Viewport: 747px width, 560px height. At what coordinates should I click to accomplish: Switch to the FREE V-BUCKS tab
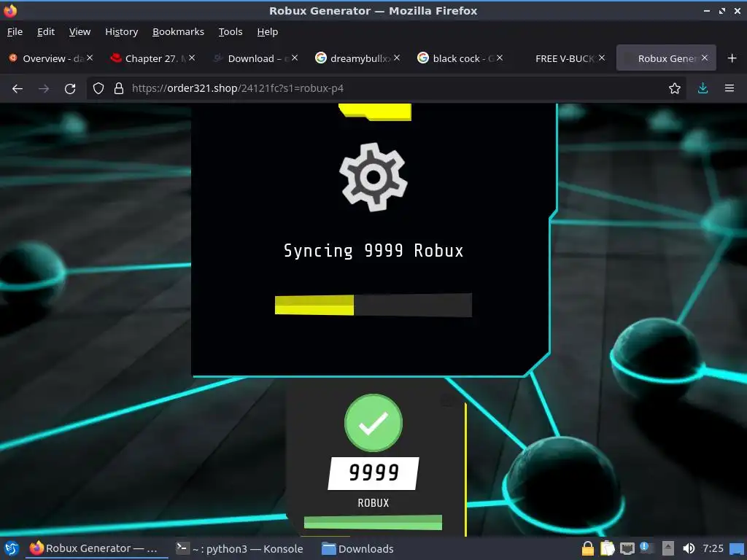pyautogui.click(x=563, y=58)
